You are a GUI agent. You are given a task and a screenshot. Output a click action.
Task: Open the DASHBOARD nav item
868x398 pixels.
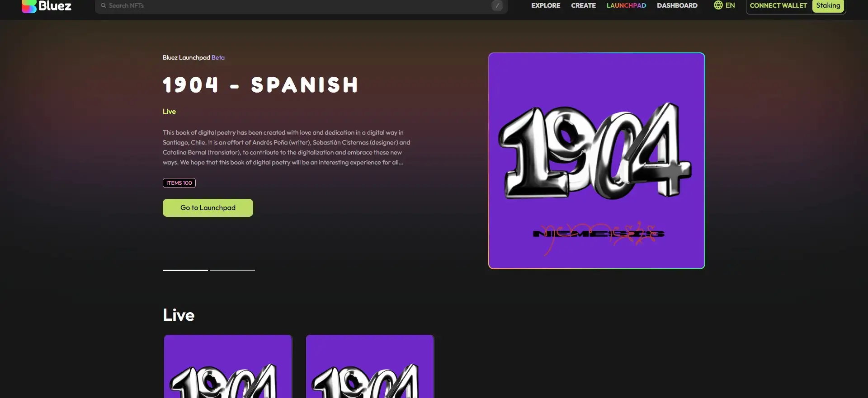tap(677, 5)
